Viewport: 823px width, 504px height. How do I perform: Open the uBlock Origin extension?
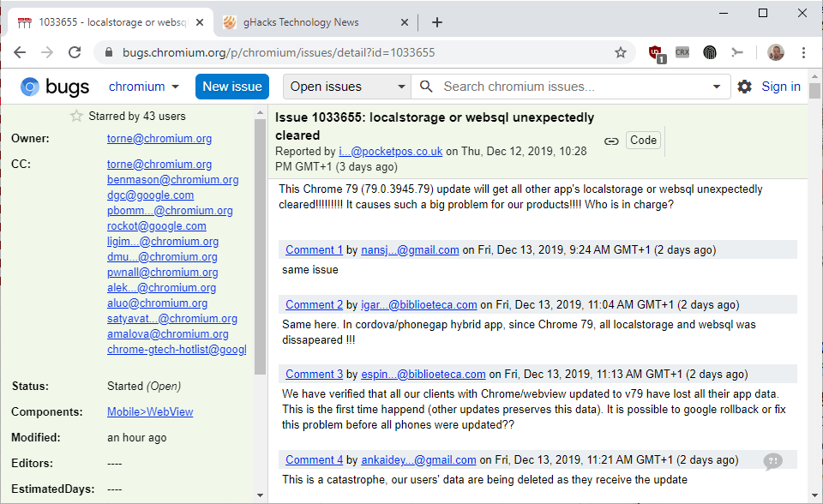(656, 53)
